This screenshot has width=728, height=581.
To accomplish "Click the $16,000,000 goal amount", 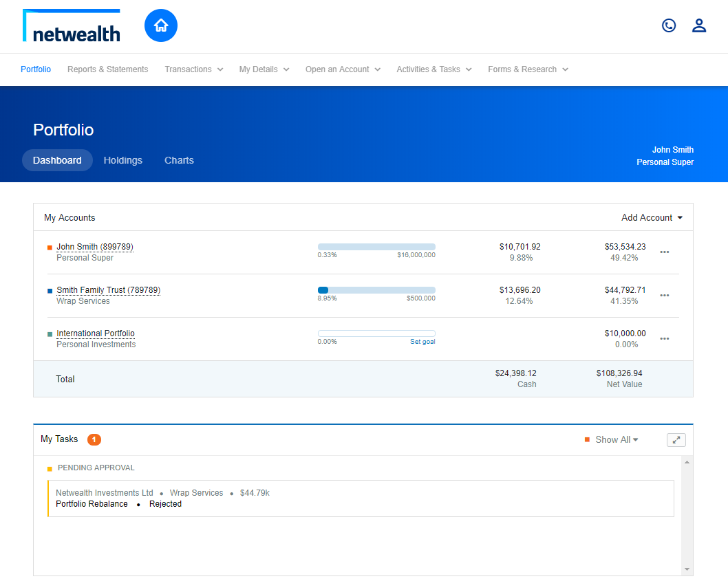I will click(x=416, y=255).
